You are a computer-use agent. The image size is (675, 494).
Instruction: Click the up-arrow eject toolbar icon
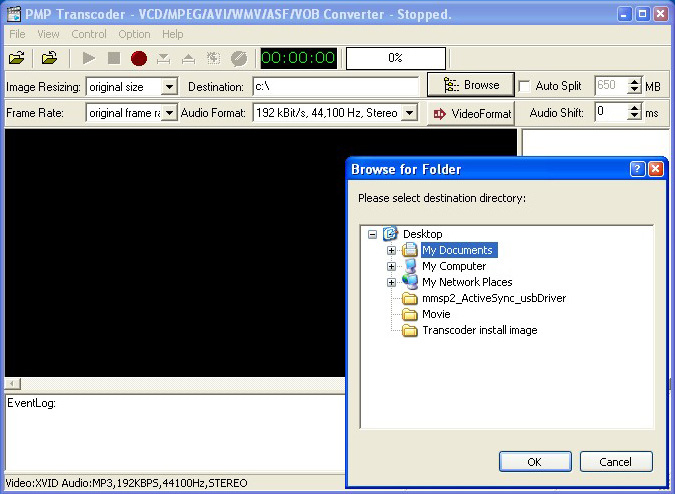click(x=189, y=58)
